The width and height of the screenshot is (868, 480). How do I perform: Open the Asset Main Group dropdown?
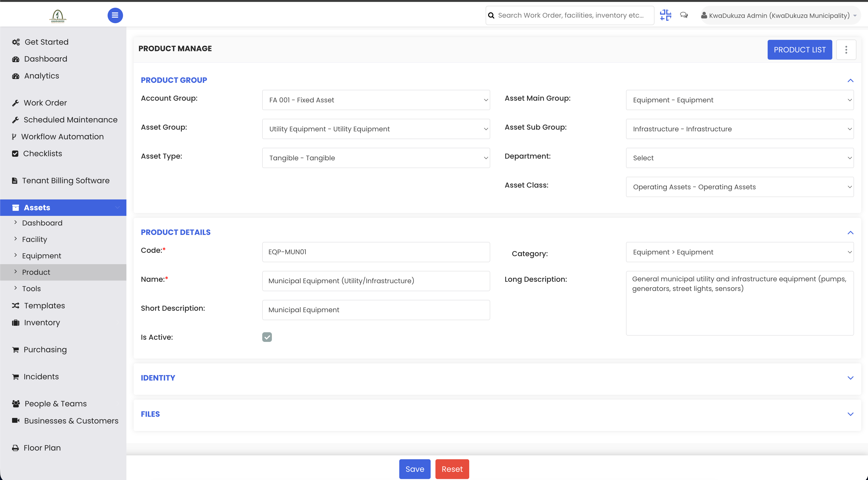point(740,100)
